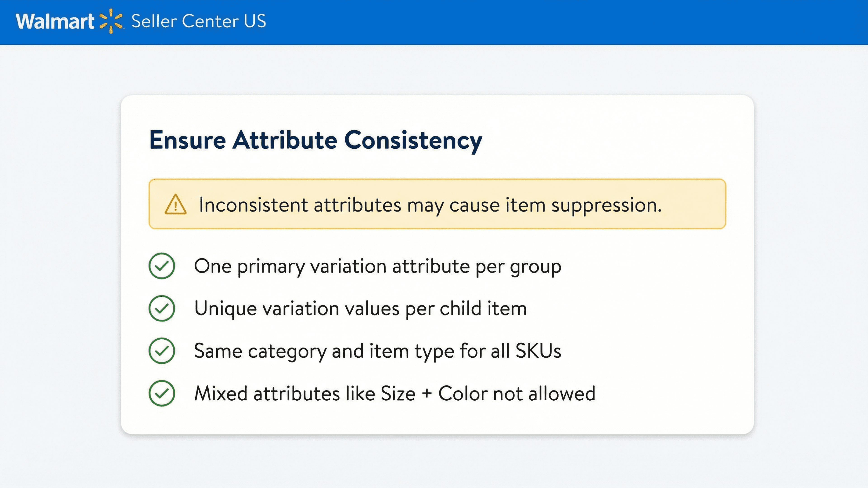Select 'Same category and item type for all SKUs'
The width and height of the screenshot is (868, 488).
click(x=377, y=351)
